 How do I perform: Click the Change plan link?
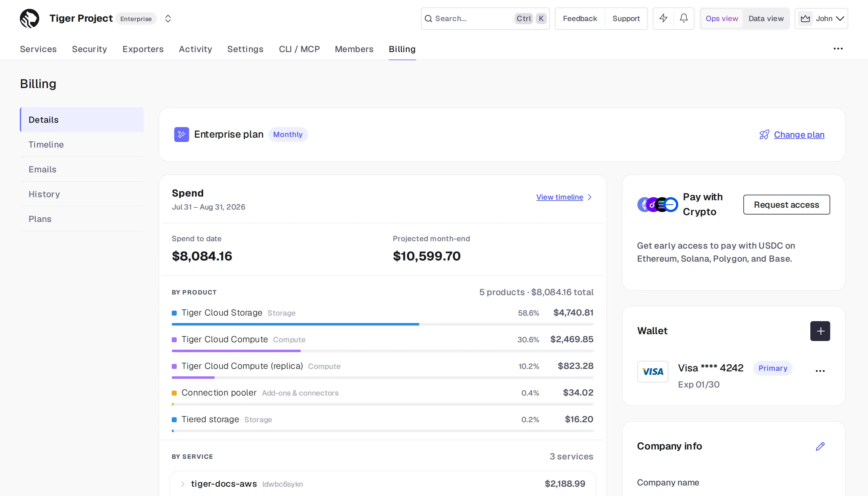(799, 135)
